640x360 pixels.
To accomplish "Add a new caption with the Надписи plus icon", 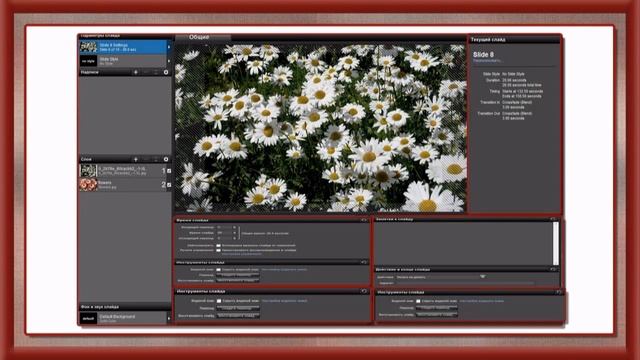I will (x=136, y=72).
